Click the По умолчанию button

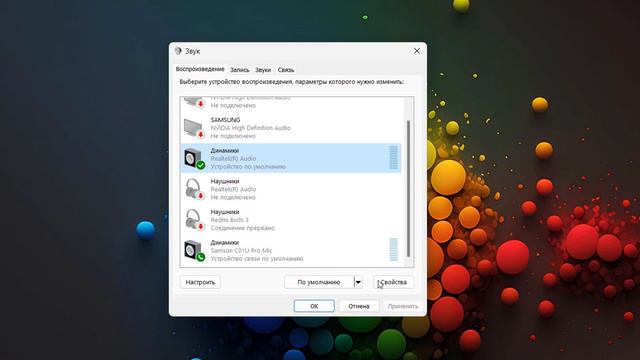click(319, 282)
